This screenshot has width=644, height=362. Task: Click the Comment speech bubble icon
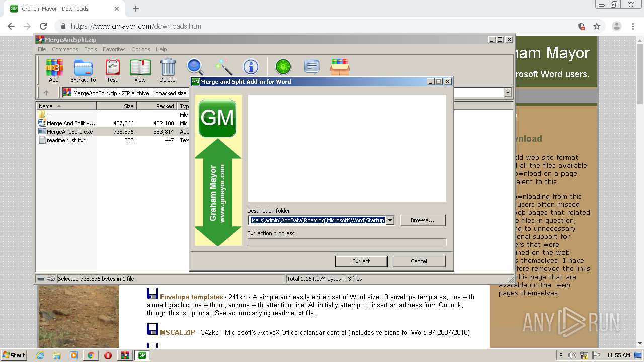click(312, 67)
